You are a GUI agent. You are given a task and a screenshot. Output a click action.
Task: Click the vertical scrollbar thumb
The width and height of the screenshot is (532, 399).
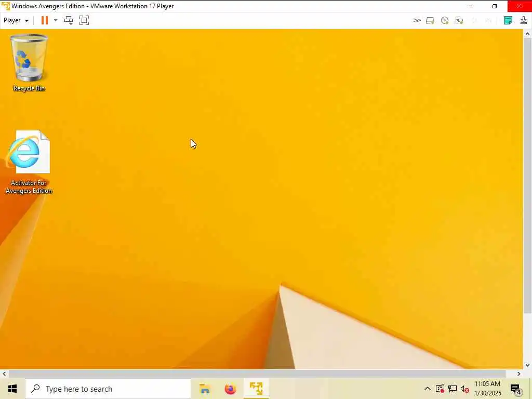click(527, 176)
